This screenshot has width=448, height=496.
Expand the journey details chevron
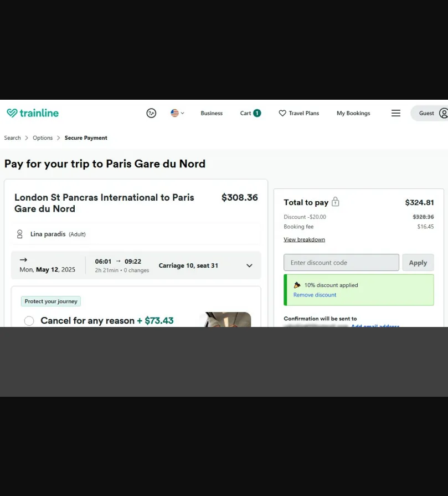tap(249, 265)
